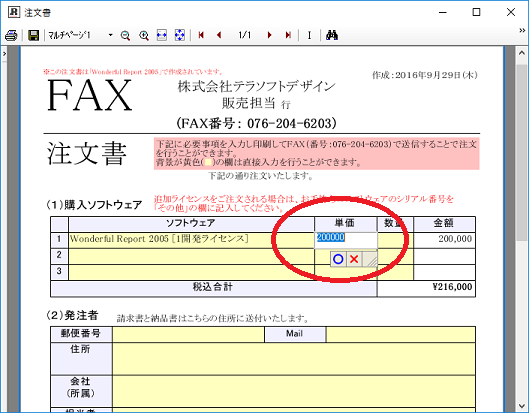Click Wonderful Report 2005 software cell
529x413 pixels.
coord(191,240)
